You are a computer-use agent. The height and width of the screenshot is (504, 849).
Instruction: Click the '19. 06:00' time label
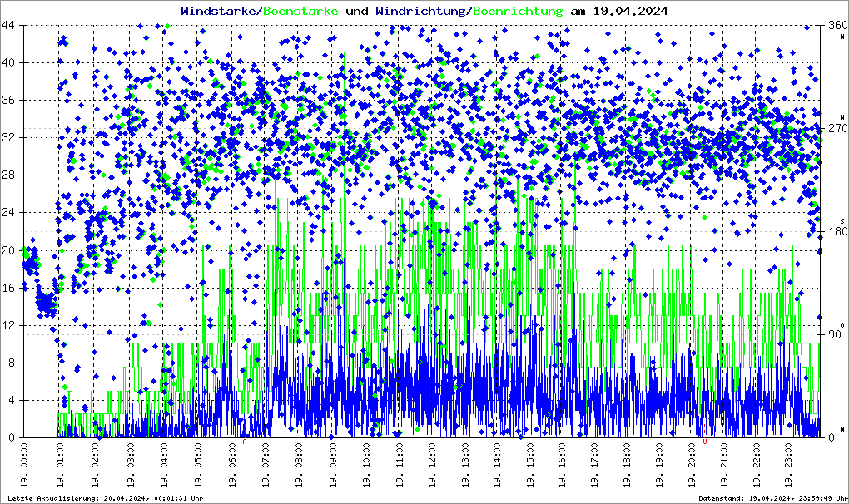(233, 466)
